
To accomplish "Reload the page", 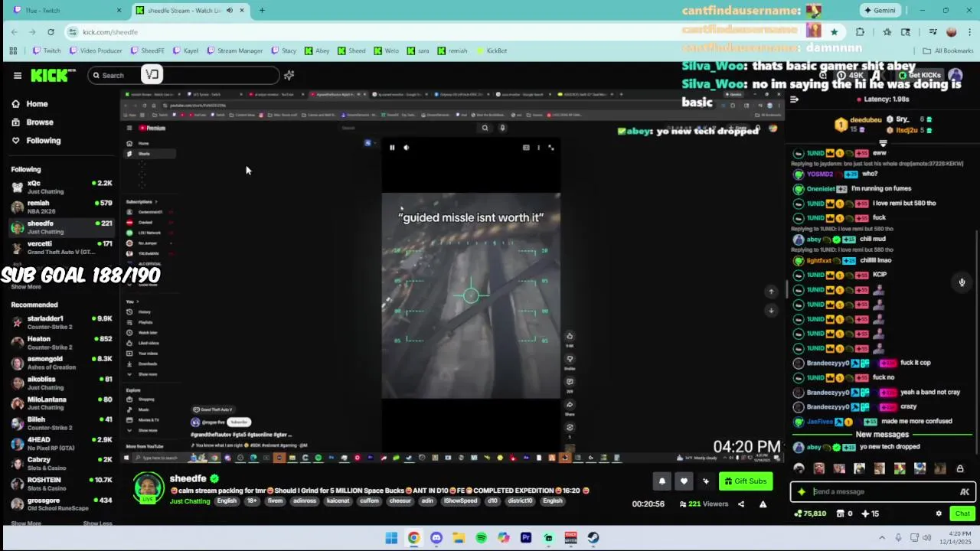I will click(x=51, y=31).
